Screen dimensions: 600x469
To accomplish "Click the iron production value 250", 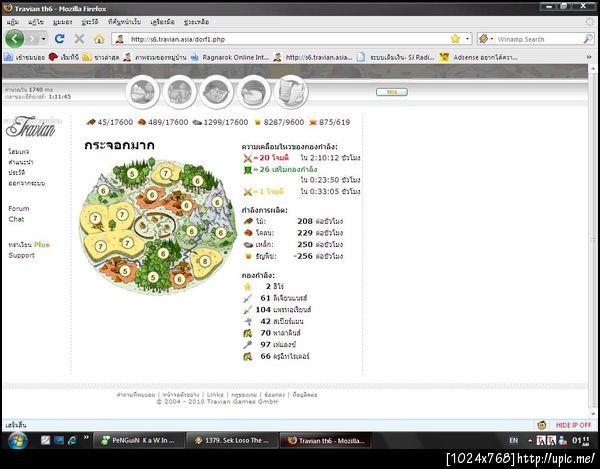I will [305, 244].
